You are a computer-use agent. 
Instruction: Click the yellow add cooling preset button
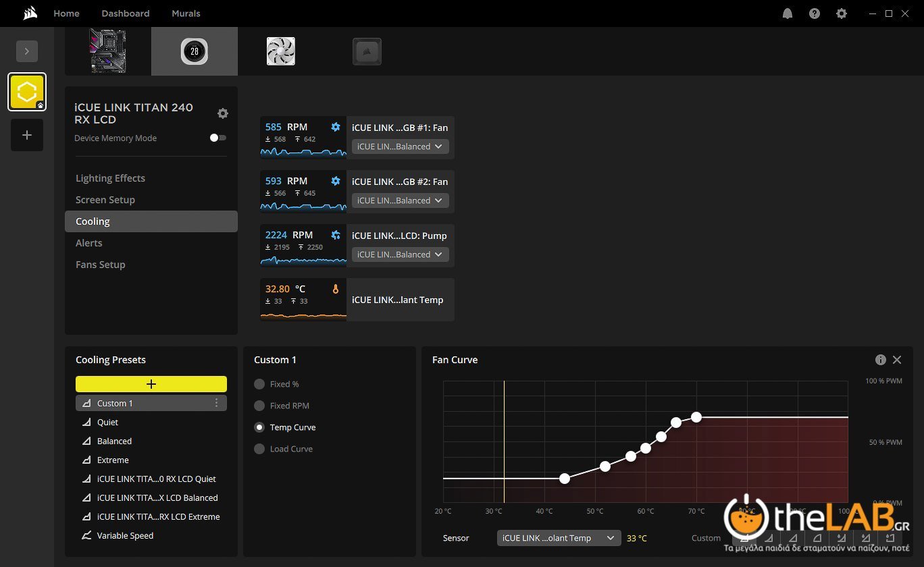click(151, 384)
